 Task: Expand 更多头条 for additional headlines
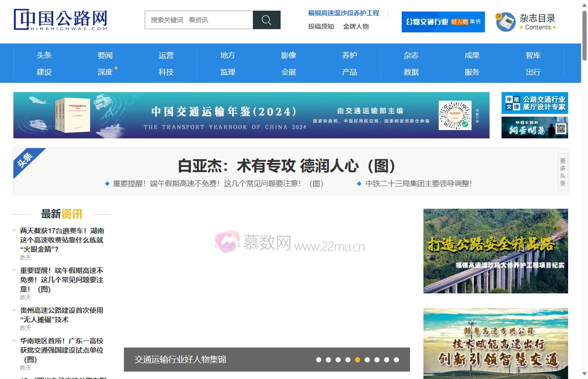pos(563,172)
